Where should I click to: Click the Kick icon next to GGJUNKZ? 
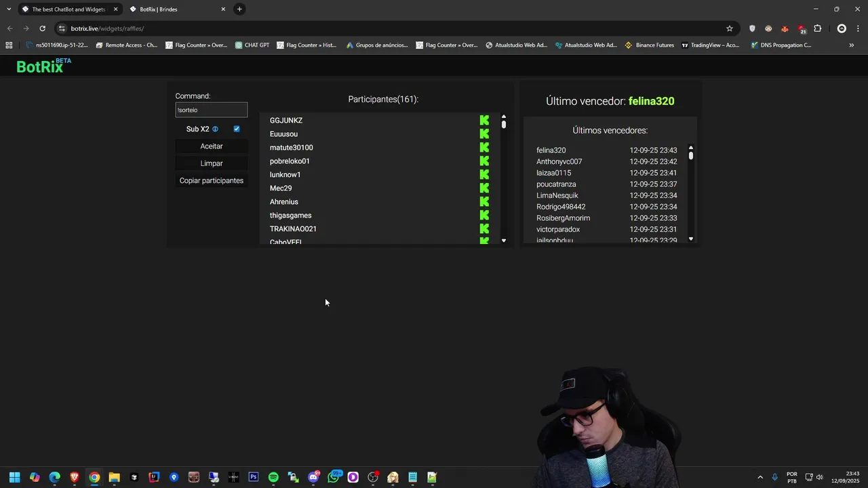[x=484, y=121]
